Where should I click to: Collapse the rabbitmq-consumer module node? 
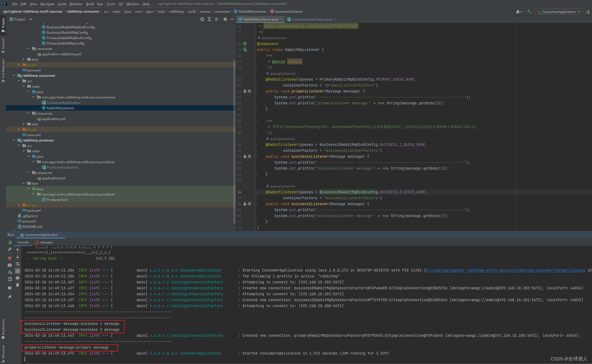coord(14,75)
